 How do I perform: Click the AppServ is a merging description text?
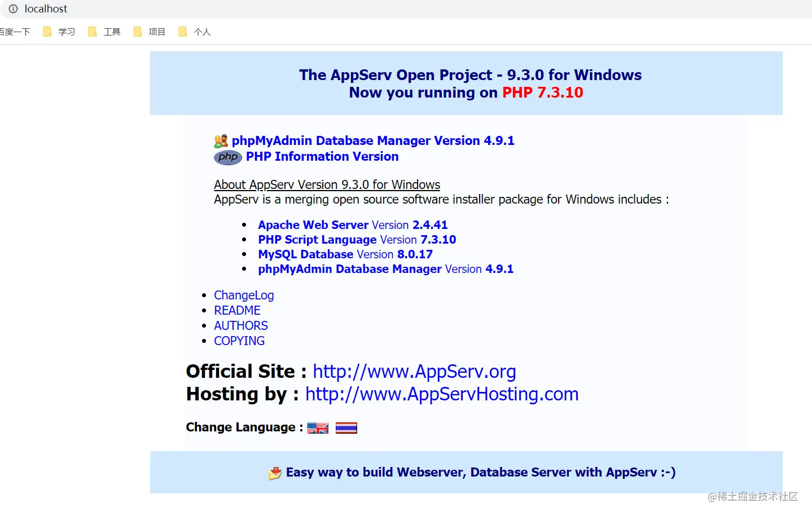point(441,200)
